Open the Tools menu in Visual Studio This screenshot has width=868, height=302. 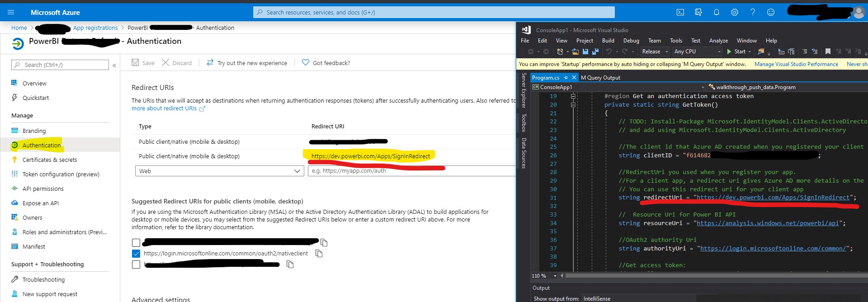(x=676, y=41)
